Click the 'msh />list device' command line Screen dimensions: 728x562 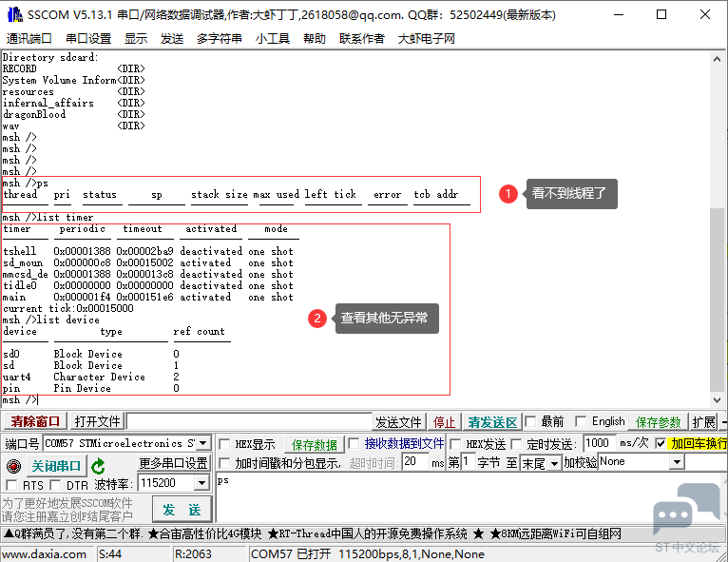[x=51, y=320]
